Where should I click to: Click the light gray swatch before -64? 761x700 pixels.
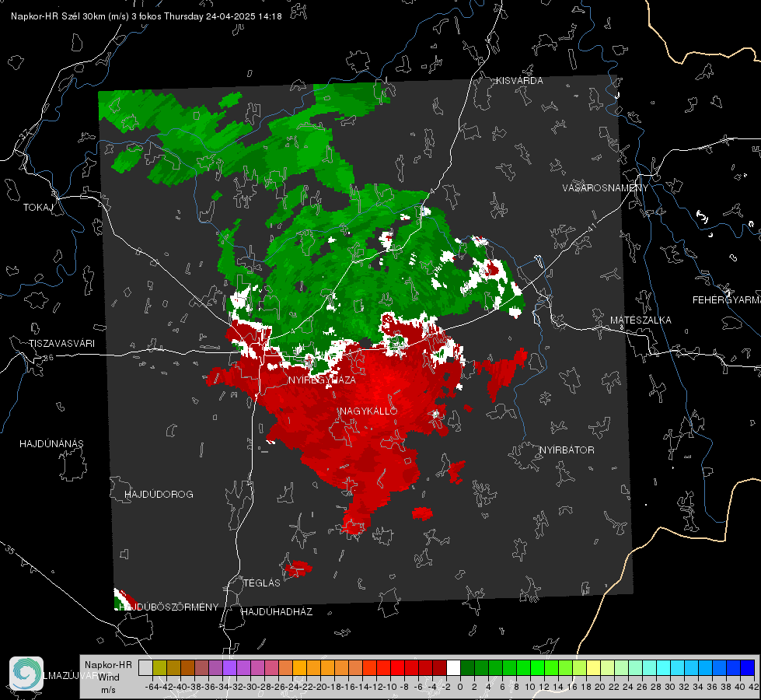(145, 667)
